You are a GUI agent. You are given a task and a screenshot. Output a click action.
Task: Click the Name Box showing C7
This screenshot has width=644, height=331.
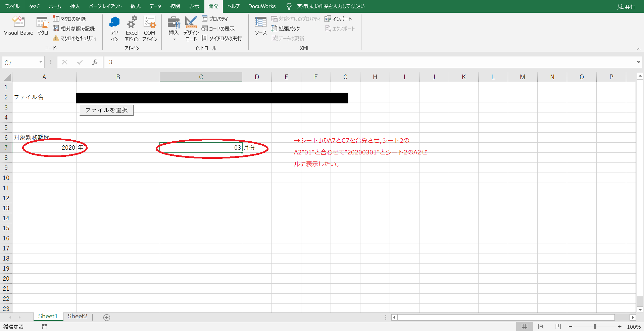[x=20, y=62]
